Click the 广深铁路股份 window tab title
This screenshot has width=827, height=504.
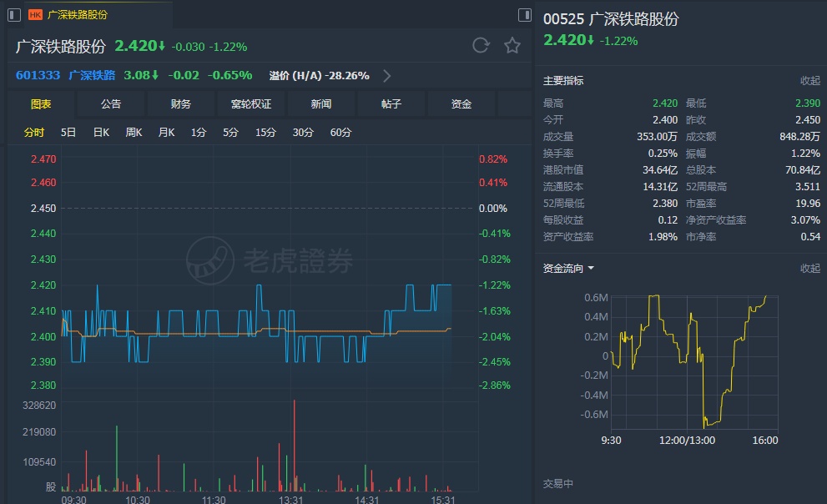tap(78, 15)
